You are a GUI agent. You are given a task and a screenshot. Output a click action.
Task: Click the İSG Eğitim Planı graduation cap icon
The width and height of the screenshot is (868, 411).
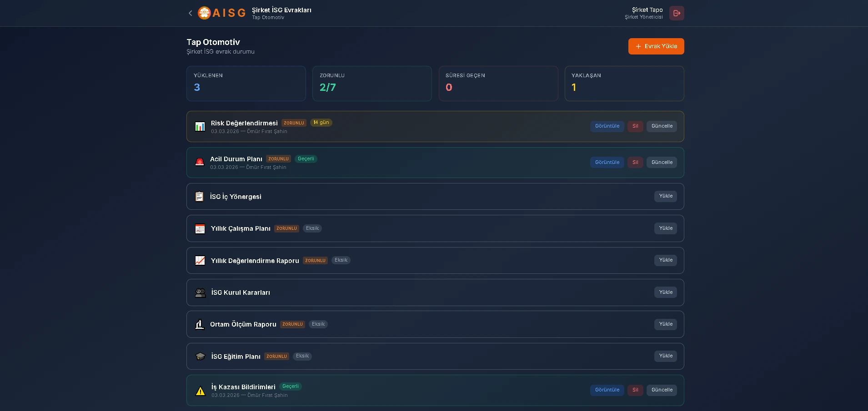200,357
